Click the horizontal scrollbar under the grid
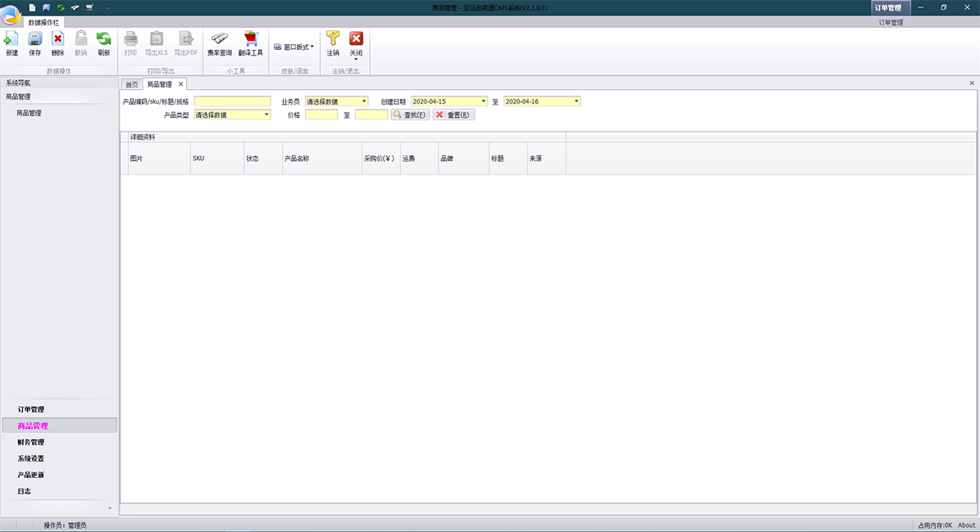Screen dimensions: 980x532 pyautogui.click(x=548, y=508)
